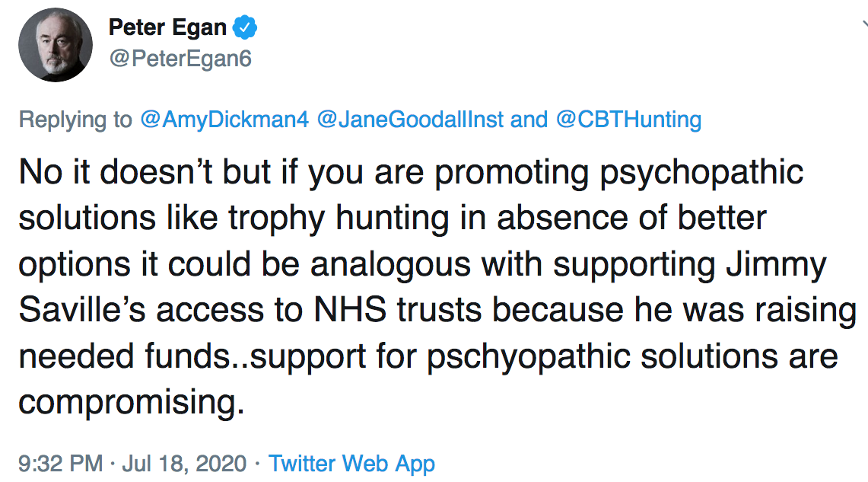The image size is (868, 482).
Task: Follow the @CBTHunting mention link
Action: (628, 120)
